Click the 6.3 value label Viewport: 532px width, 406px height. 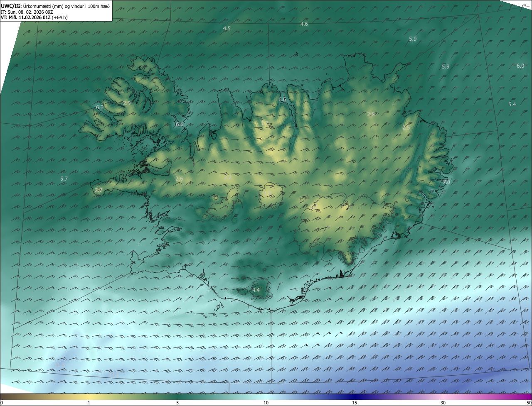click(100, 108)
